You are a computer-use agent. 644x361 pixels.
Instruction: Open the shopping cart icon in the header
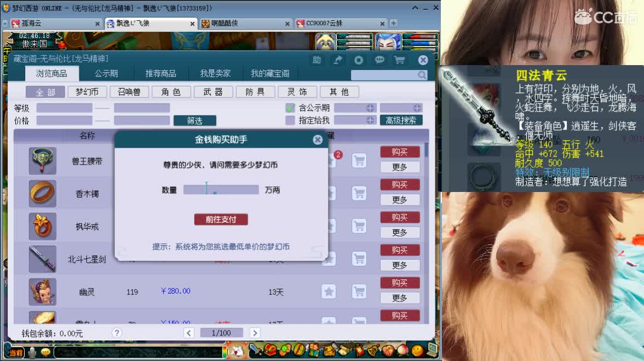tap(400, 60)
